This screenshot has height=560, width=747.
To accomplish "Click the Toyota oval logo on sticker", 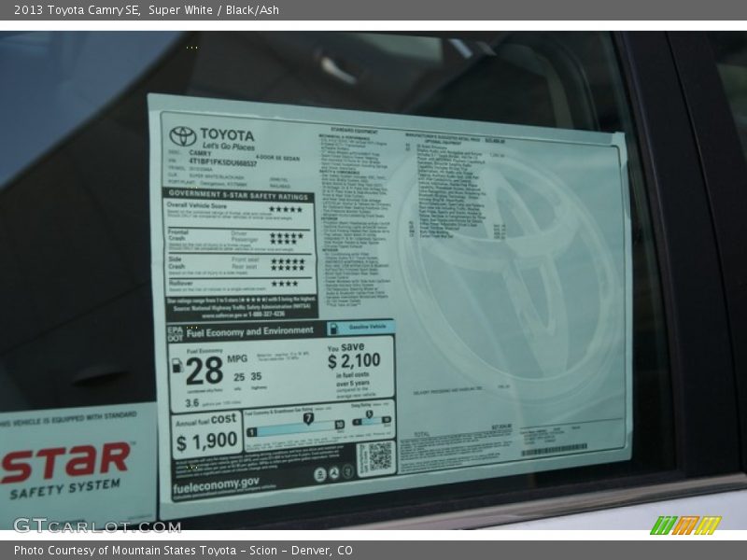I will point(183,136).
